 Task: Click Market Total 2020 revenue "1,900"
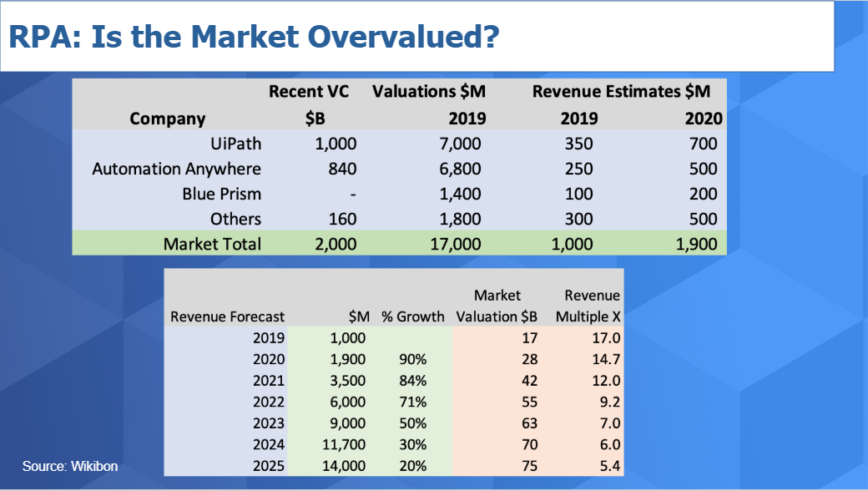tap(696, 244)
